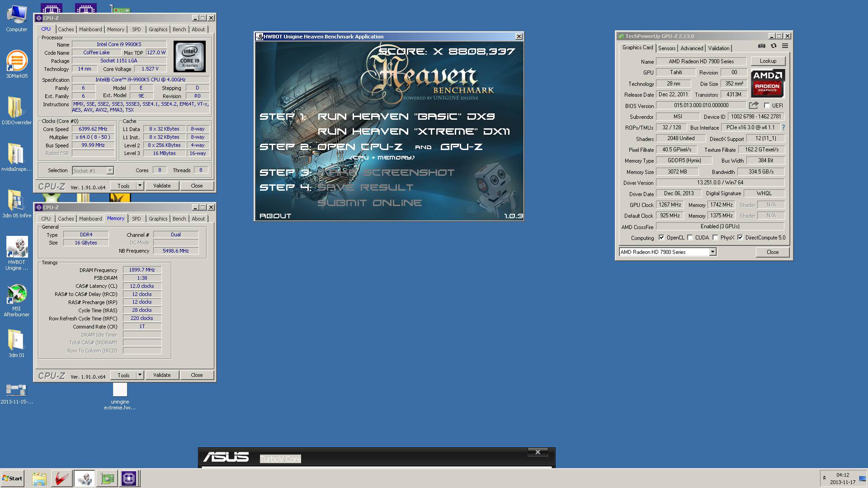Select the 3DMark05 desktop shortcut
Viewport: 868px width, 488px height.
[17, 65]
